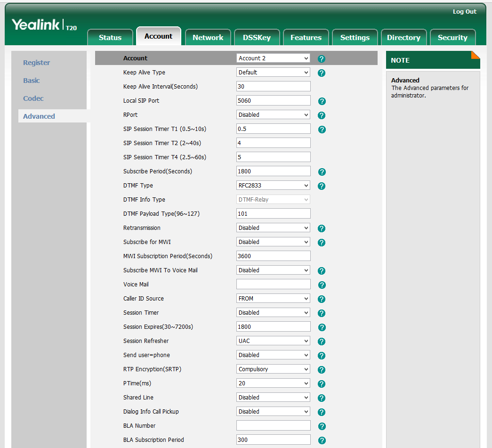Viewport: 492px width, 448px height.
Task: Open the Register sidebar page
Action: 37,63
